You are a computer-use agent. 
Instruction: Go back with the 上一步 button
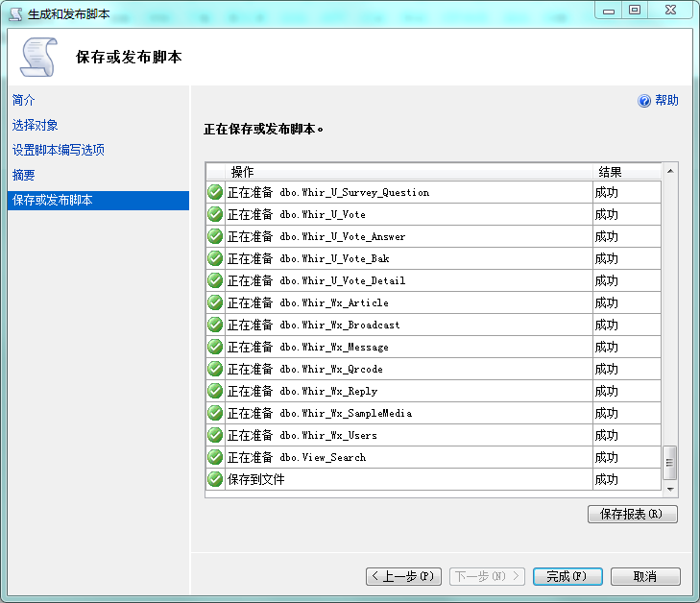click(403, 576)
